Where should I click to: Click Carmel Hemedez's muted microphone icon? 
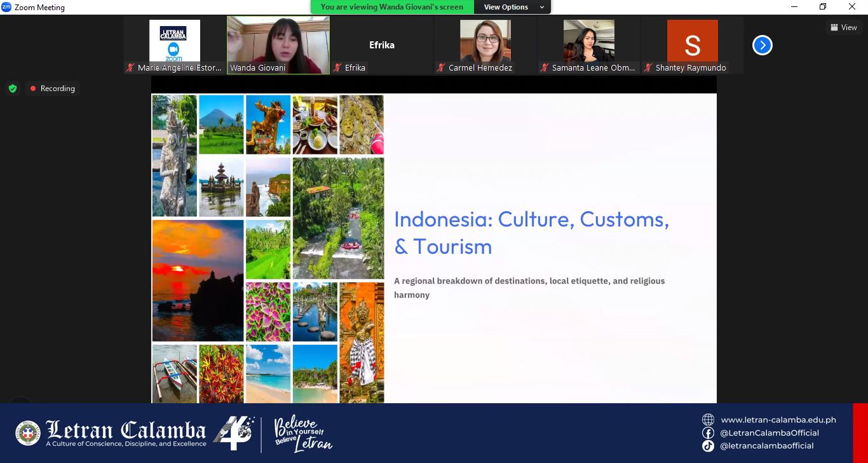[x=441, y=67]
